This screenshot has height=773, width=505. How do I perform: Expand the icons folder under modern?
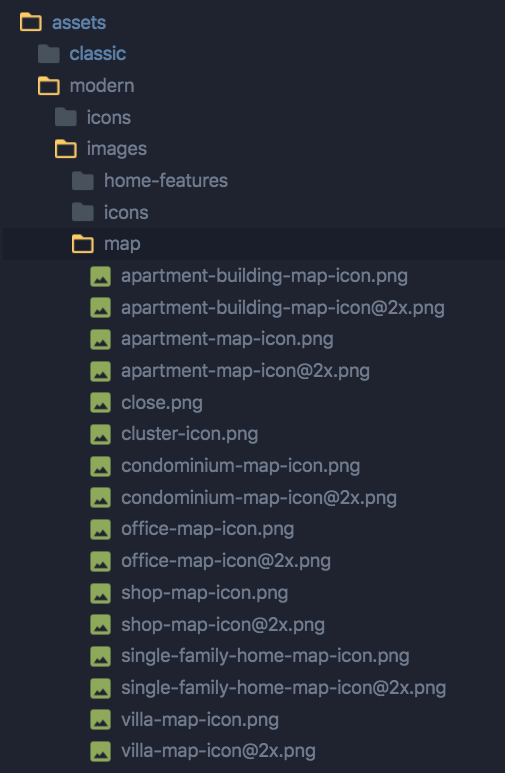point(108,117)
